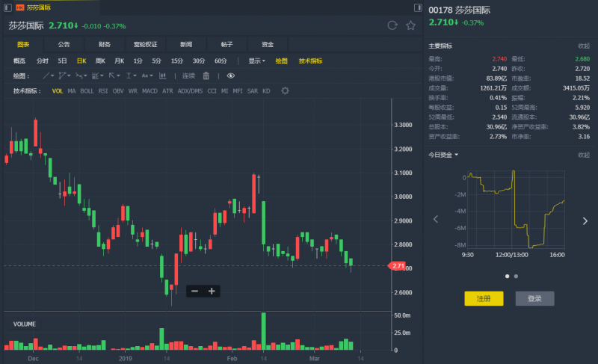Enable the MFI indicator
Screen dimensions: 598x364
click(x=238, y=91)
